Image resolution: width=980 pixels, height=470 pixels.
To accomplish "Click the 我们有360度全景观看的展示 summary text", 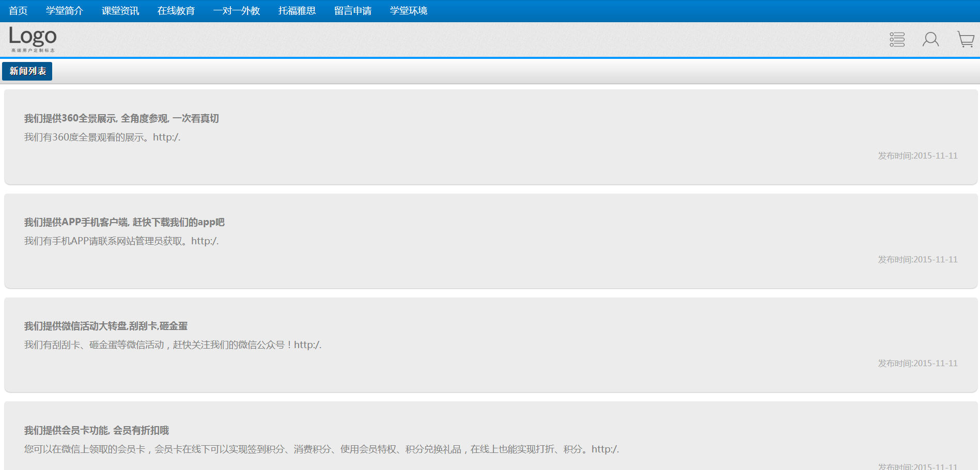I will [102, 137].
